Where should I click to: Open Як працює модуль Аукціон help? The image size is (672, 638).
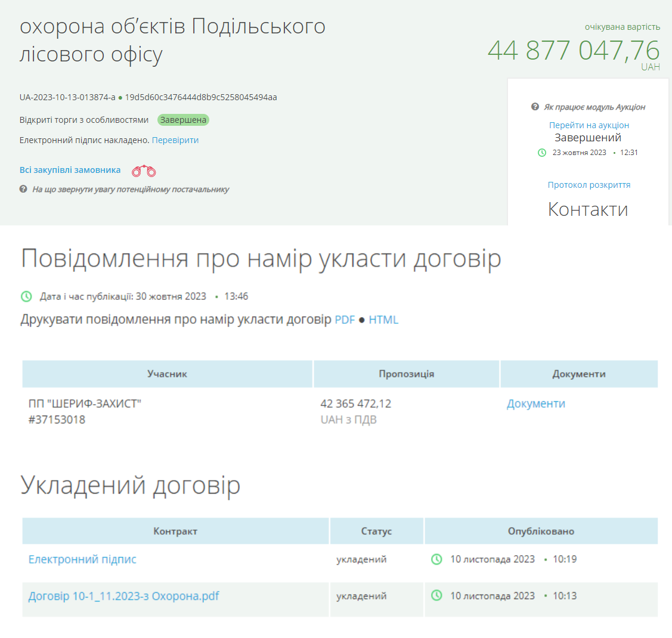coord(594,107)
